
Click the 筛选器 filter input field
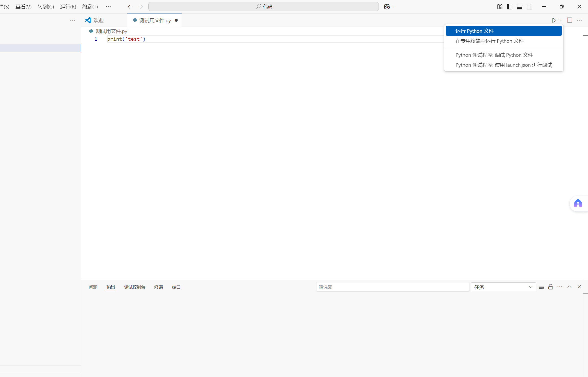[x=392, y=287]
